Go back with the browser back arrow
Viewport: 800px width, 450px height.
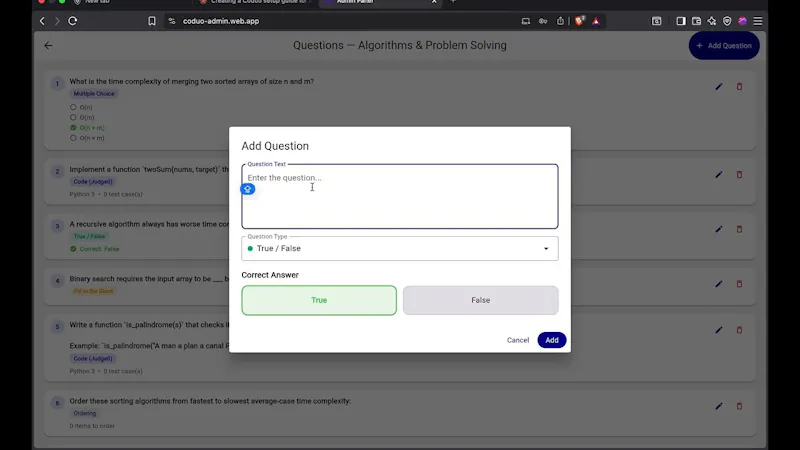pos(42,21)
